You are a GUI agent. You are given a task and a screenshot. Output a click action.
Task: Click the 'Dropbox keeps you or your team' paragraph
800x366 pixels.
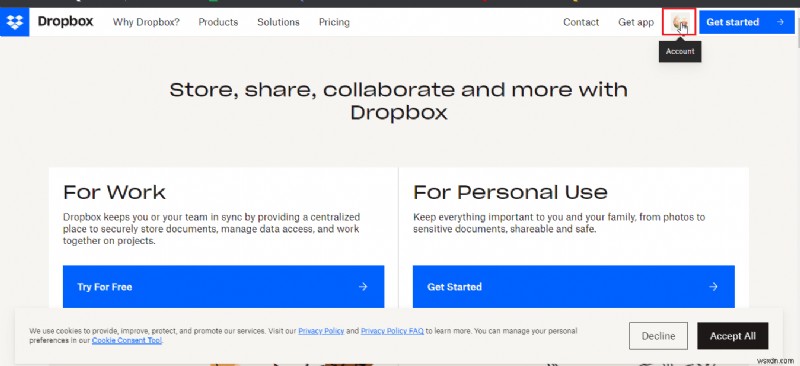click(212, 229)
